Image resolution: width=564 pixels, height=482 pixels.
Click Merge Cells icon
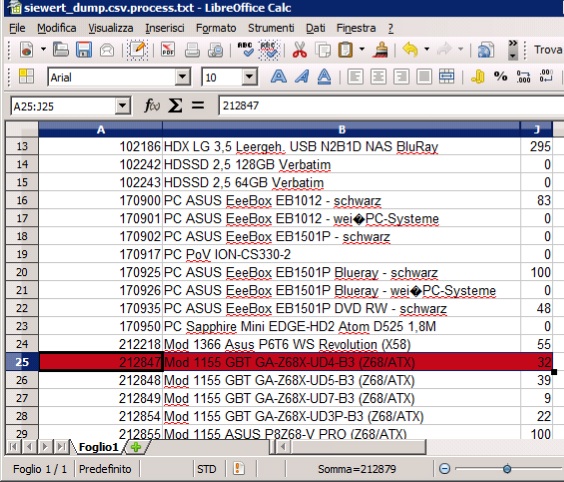tap(447, 77)
